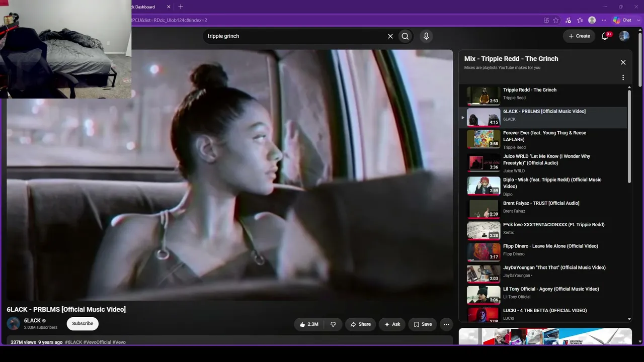Open YouTube notifications bell

point(606,36)
